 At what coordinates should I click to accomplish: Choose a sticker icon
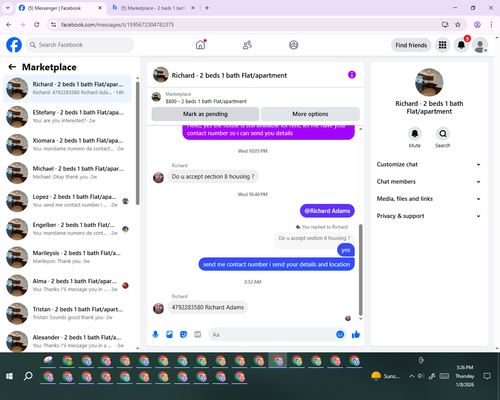click(184, 334)
